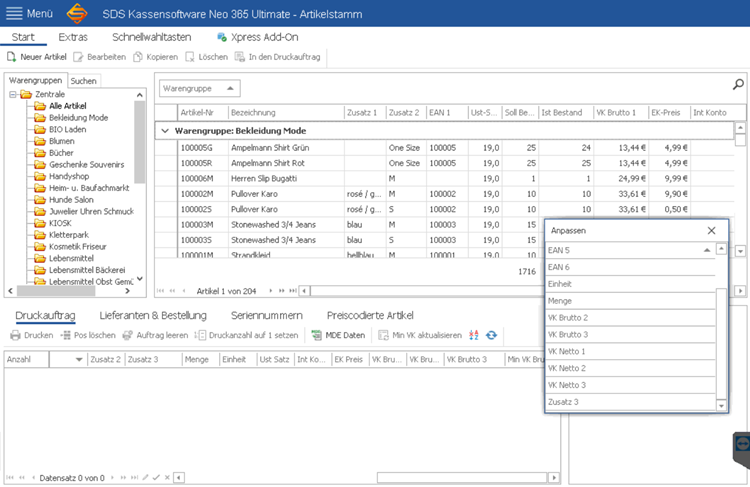Open the Bekleidung Mode folder
The height and width of the screenshot is (487, 750).
click(78, 118)
